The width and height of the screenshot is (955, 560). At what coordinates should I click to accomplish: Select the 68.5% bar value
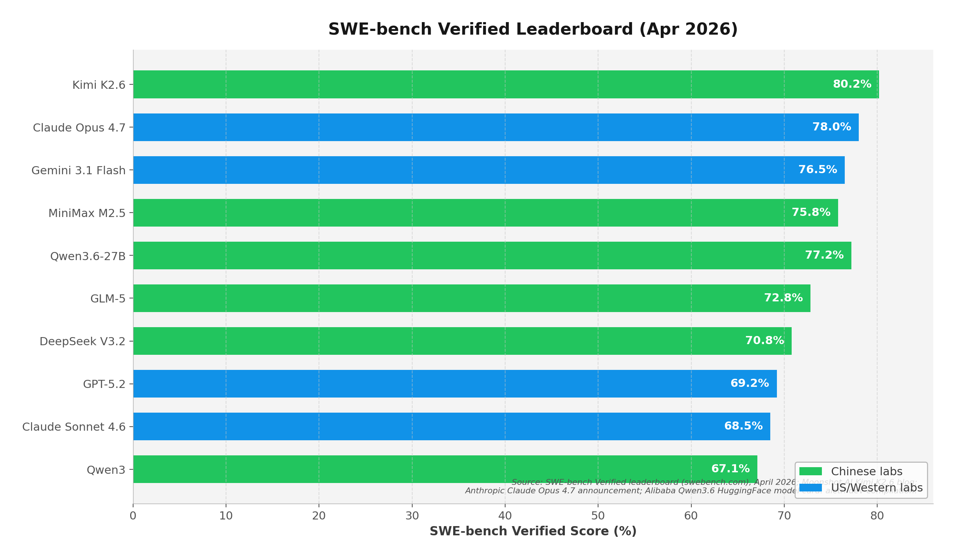tap(743, 427)
